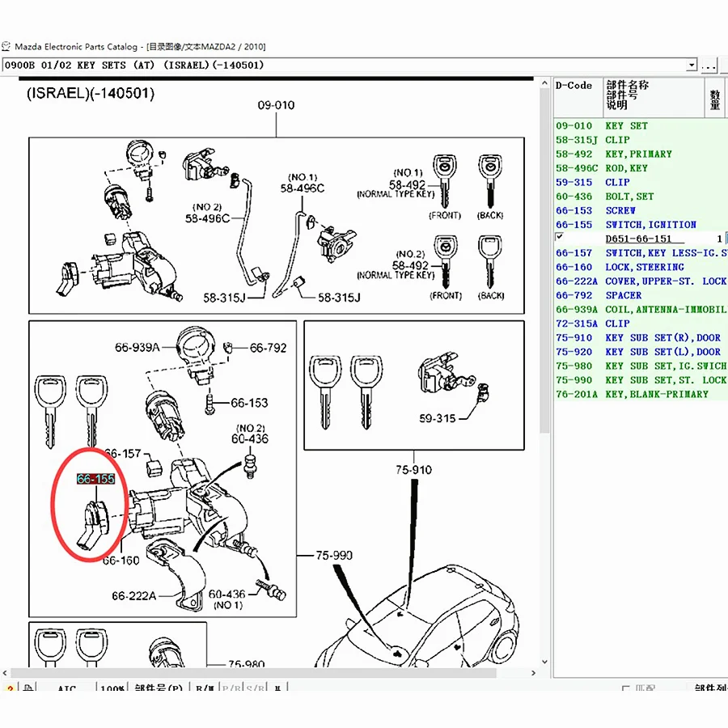Click the 部件号(P) button in the bottom toolbar
728x728 pixels.
click(159, 687)
